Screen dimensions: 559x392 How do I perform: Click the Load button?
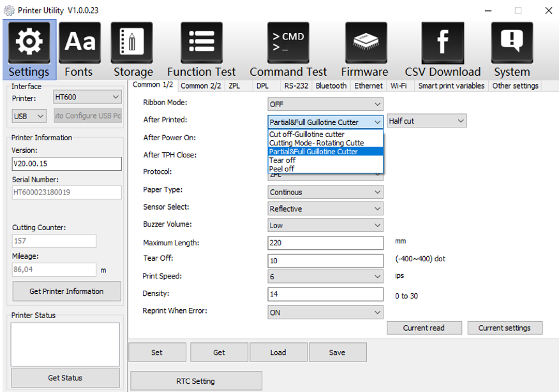point(278,352)
